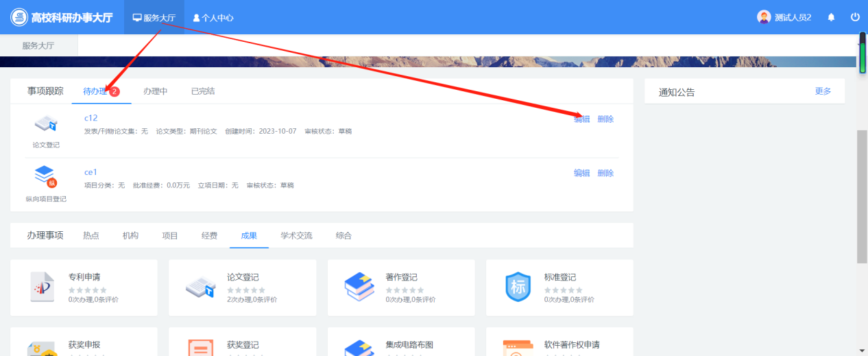Open the 个人中心 menu
Image resolution: width=868 pixels, height=356 pixels.
click(213, 18)
